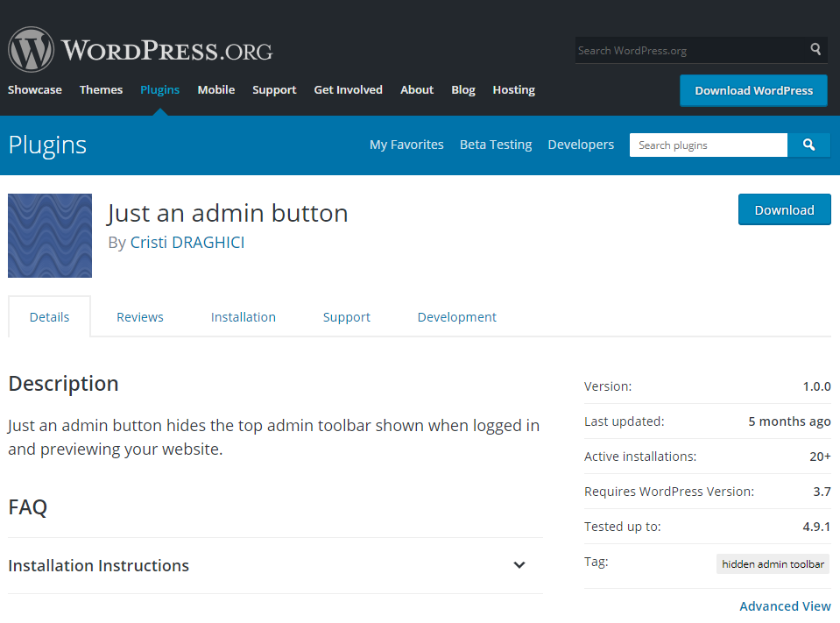Image resolution: width=840 pixels, height=623 pixels.
Task: Open the About page
Action: pos(417,90)
